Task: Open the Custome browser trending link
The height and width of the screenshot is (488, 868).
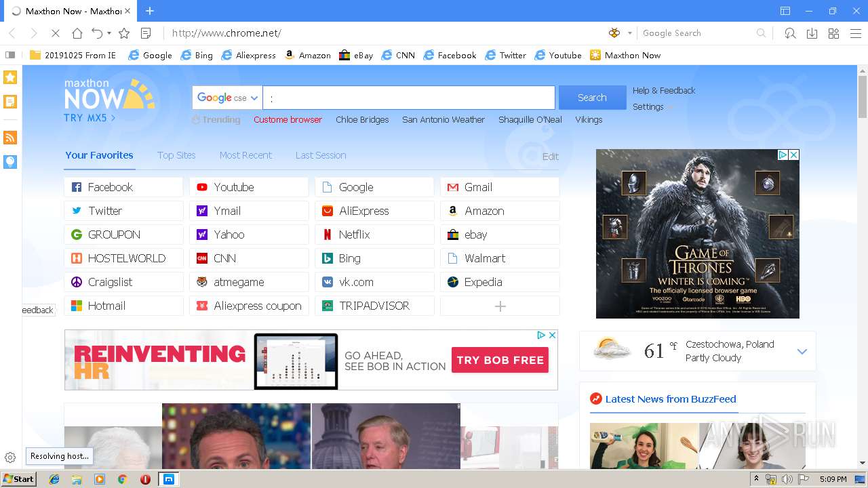Action: (x=288, y=119)
